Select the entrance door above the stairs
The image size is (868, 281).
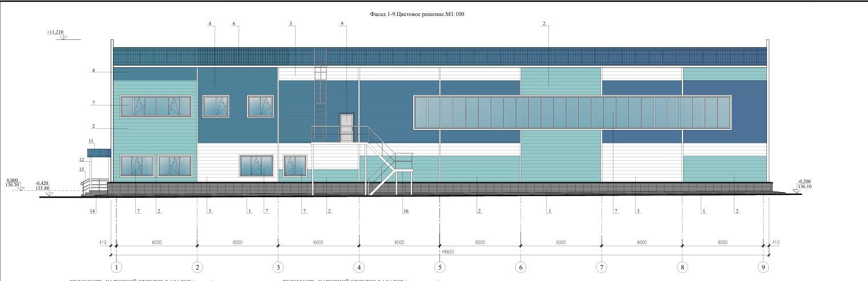point(346,128)
